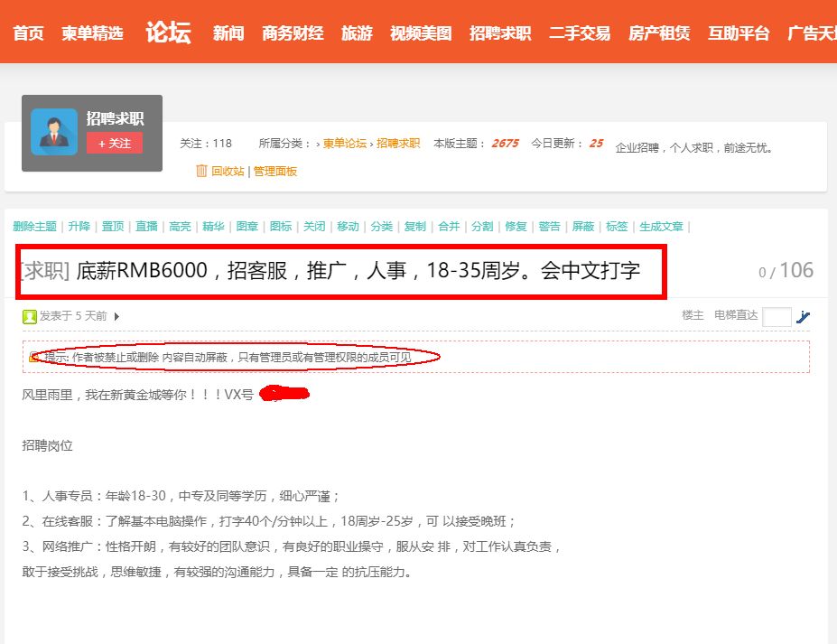Click 置顶 to pin the thread
837x644 pixels.
(x=113, y=227)
